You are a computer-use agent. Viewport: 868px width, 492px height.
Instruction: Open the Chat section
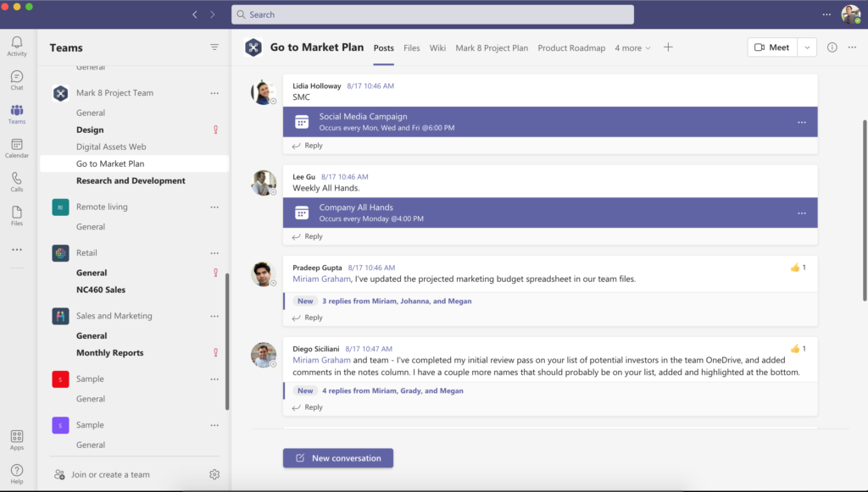17,80
